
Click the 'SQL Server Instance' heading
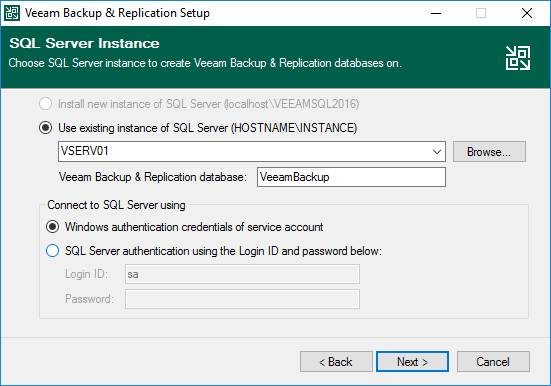(84, 43)
